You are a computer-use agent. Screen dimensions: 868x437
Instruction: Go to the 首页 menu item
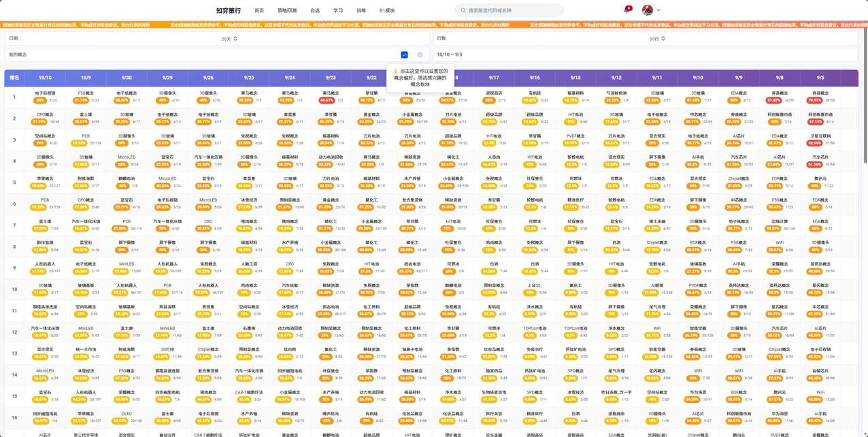(x=259, y=11)
